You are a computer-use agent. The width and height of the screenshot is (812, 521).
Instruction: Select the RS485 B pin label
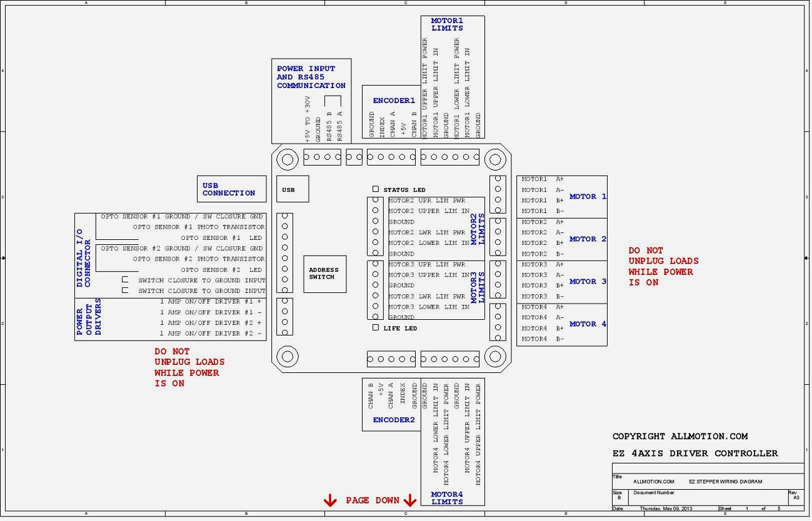329,127
